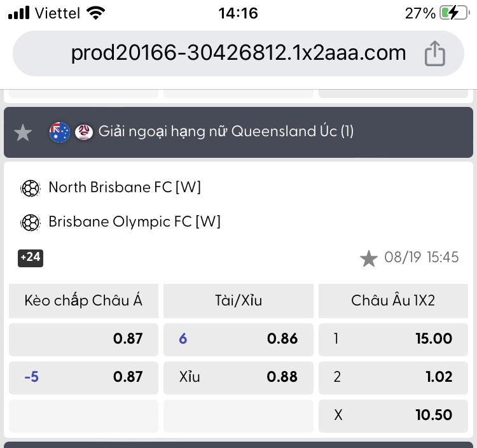Bet on draw X at 10.50
Screen dimensions: 477x448
pyautogui.click(x=393, y=416)
